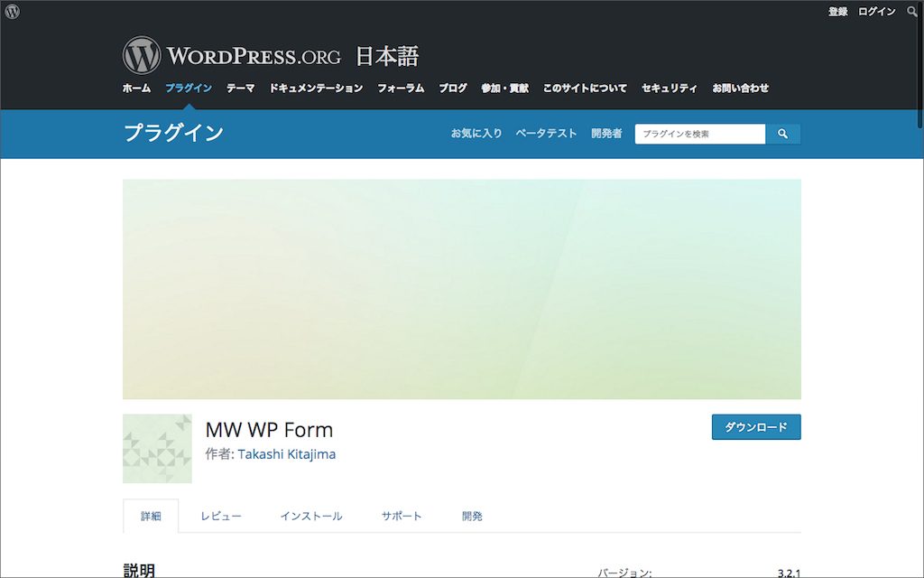
Task: Click the MW WP Form title text
Action: (x=269, y=429)
